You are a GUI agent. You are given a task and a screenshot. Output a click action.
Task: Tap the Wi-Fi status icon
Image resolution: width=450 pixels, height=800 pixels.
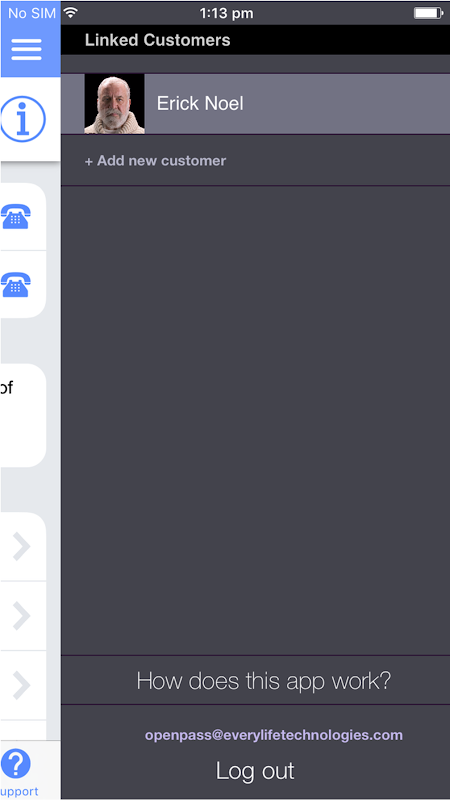coord(71,13)
